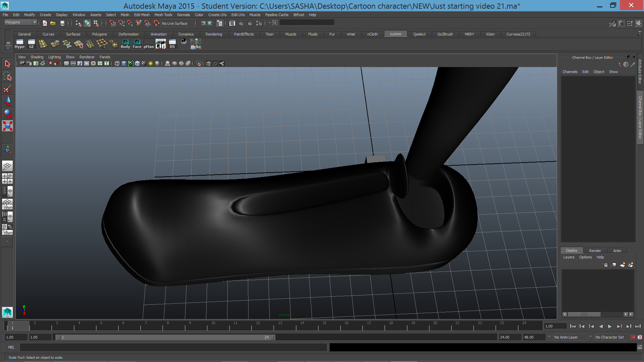The image size is (644, 362).
Task: Go to start of playback range
Action: point(573,326)
